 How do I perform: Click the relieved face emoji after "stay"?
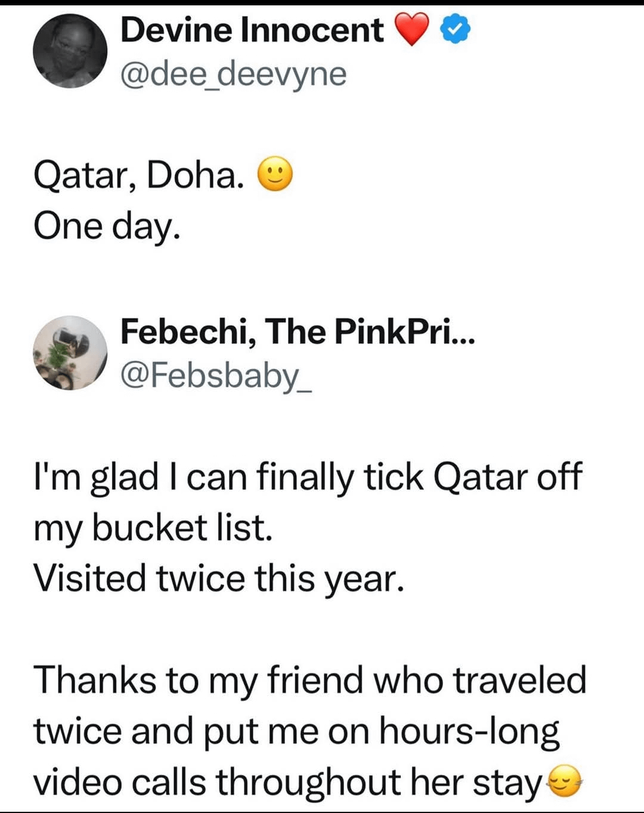click(x=564, y=781)
